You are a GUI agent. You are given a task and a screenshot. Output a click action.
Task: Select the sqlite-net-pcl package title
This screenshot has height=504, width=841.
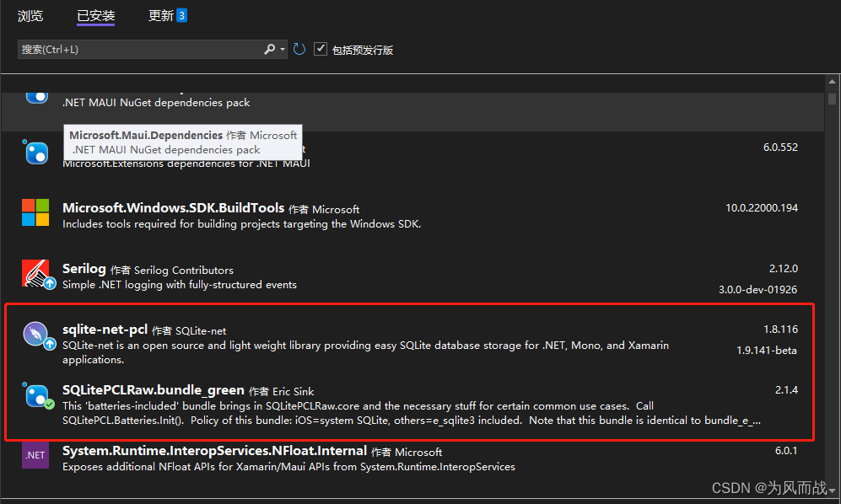[x=105, y=330]
